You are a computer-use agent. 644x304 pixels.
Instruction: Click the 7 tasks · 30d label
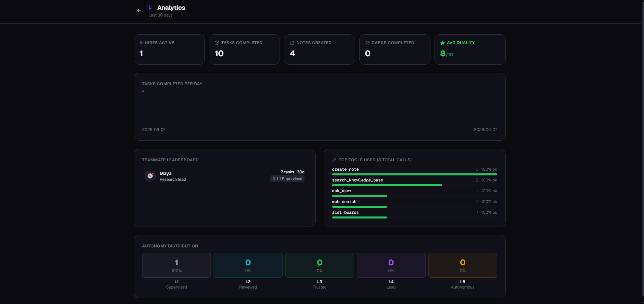[x=292, y=172]
